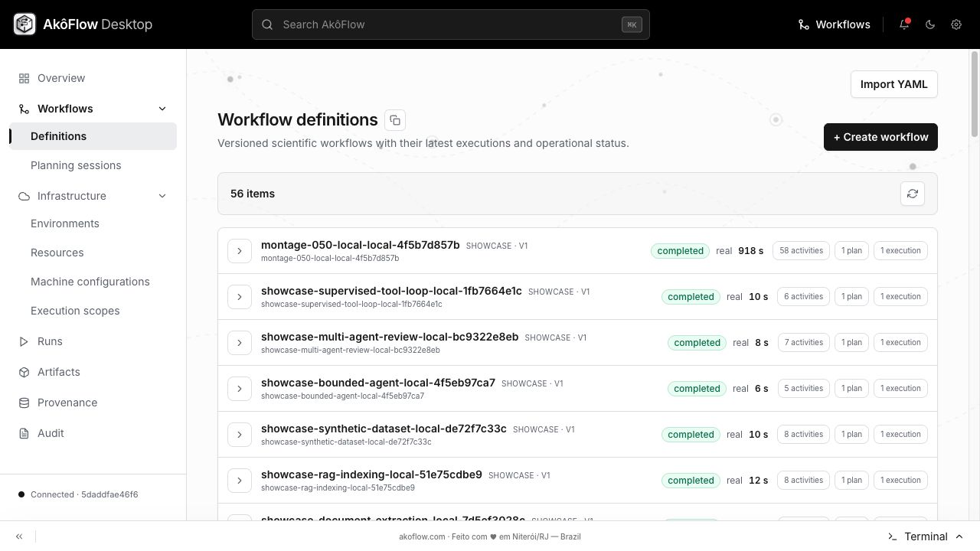Copy Workflow definitions title icon

click(x=395, y=120)
